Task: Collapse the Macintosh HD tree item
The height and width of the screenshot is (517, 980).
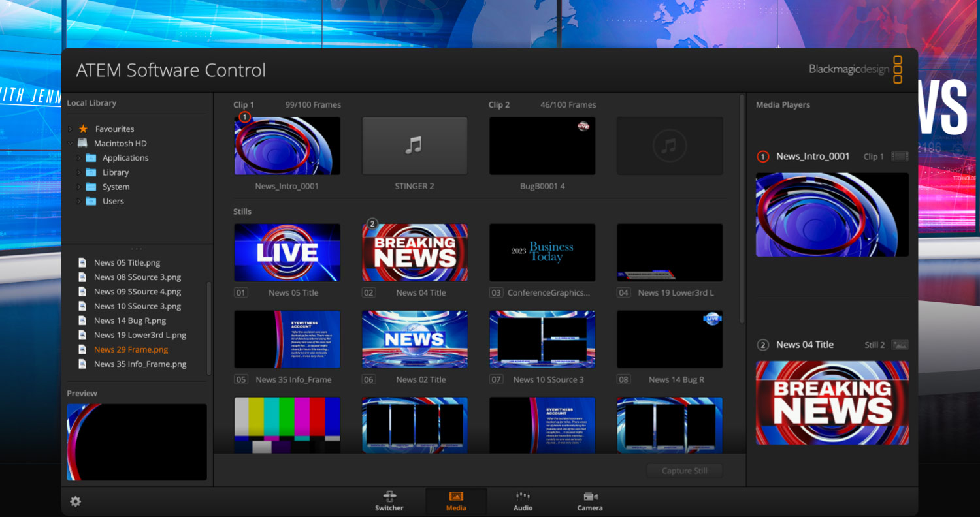Action: (x=69, y=143)
